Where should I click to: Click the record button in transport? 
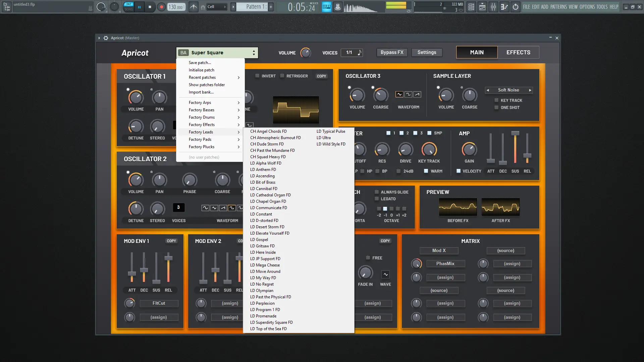[161, 7]
